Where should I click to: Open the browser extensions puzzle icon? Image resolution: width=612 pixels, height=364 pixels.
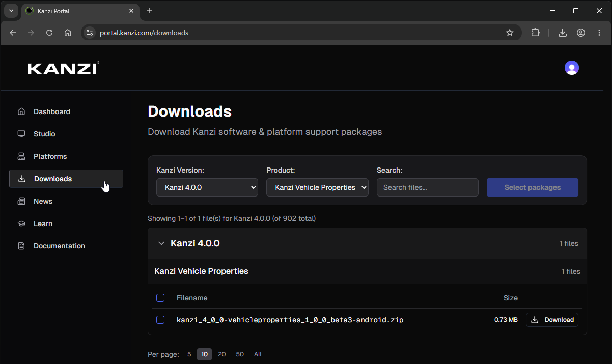click(535, 33)
